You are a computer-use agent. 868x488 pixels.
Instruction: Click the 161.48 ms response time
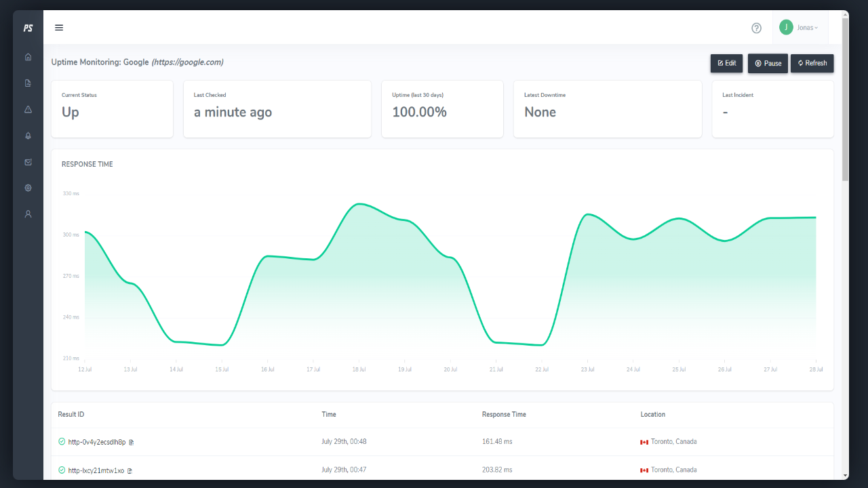tap(497, 442)
